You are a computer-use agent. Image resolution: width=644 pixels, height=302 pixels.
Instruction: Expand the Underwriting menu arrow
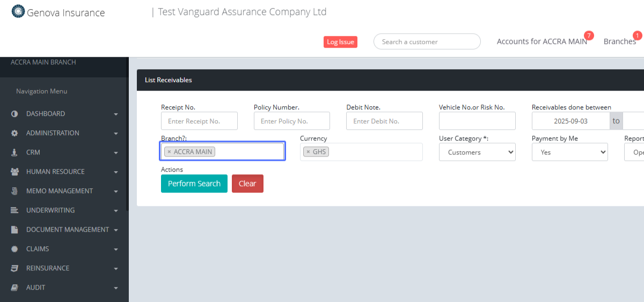point(116,211)
